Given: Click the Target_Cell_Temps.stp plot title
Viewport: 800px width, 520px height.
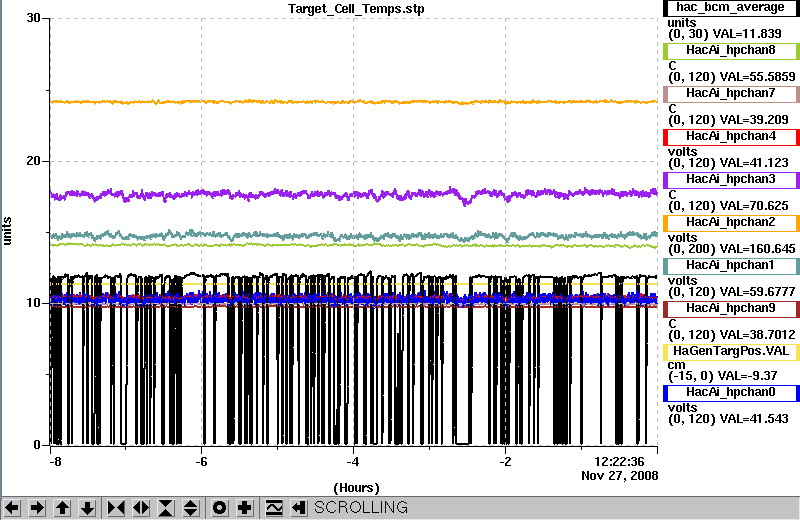Looking at the screenshot, I should click(356, 9).
